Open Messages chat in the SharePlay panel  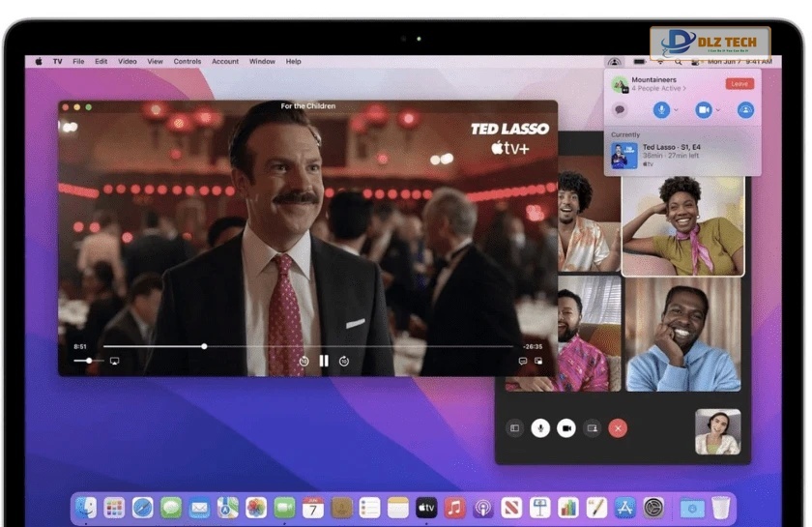(x=620, y=110)
